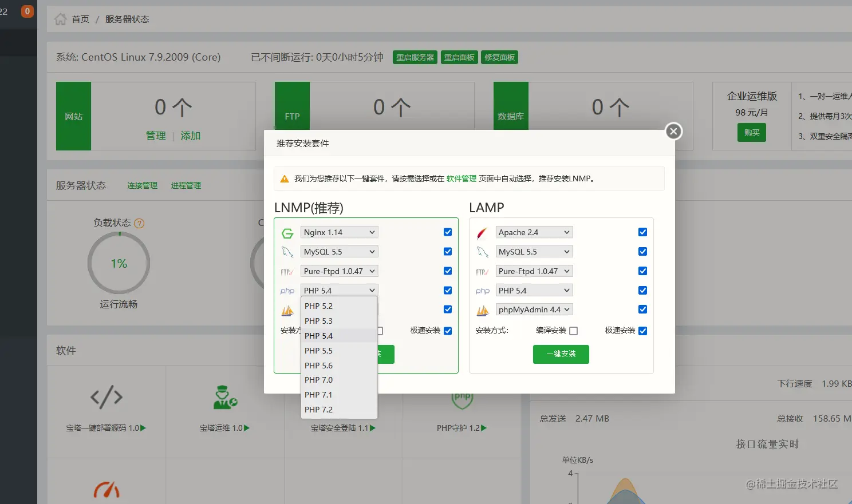
Task: Select PHP 7.0 from the list
Action: click(339, 380)
